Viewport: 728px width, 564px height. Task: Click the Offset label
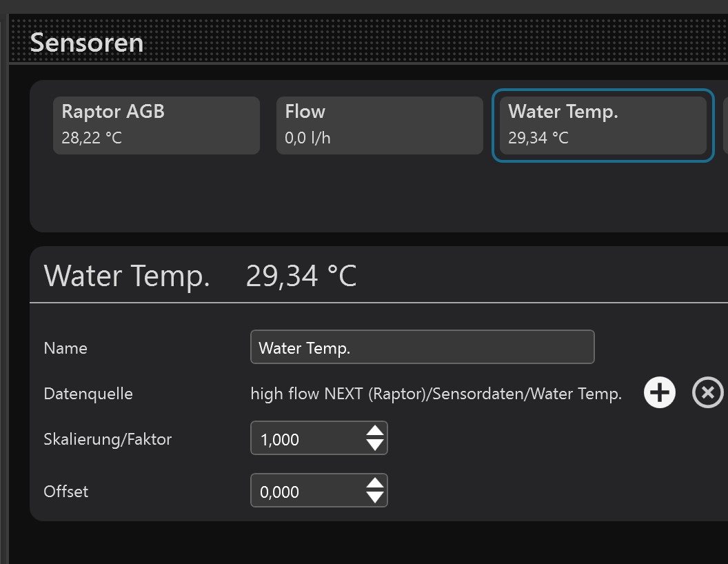[66, 492]
